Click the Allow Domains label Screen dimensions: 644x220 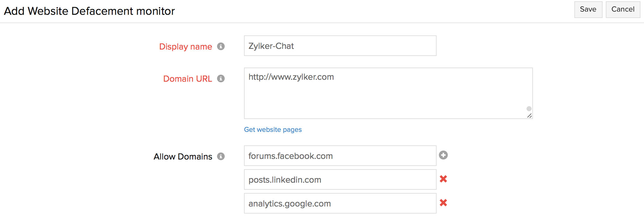(x=183, y=157)
